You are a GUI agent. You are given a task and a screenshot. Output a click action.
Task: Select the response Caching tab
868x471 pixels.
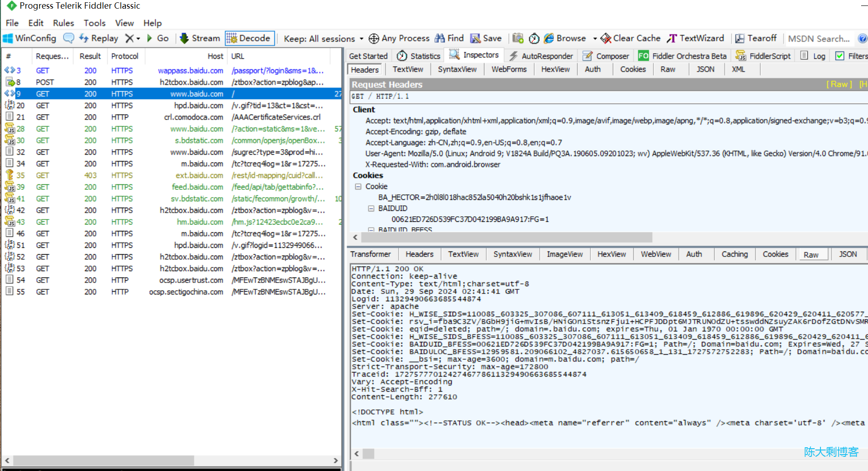coord(734,254)
